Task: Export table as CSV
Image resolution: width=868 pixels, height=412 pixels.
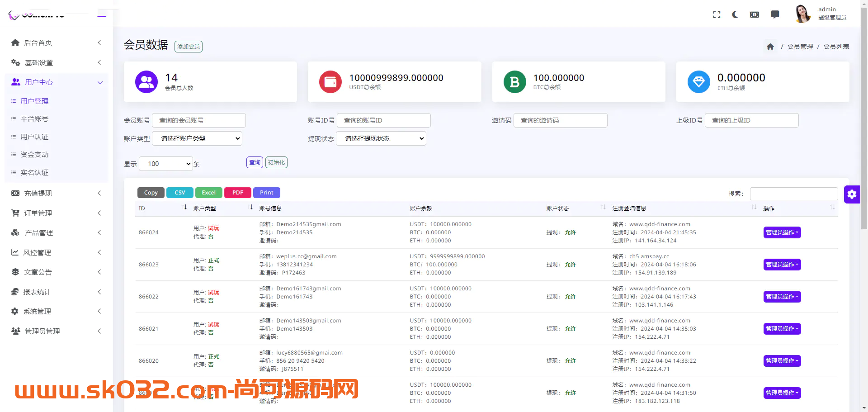Action: (180, 193)
